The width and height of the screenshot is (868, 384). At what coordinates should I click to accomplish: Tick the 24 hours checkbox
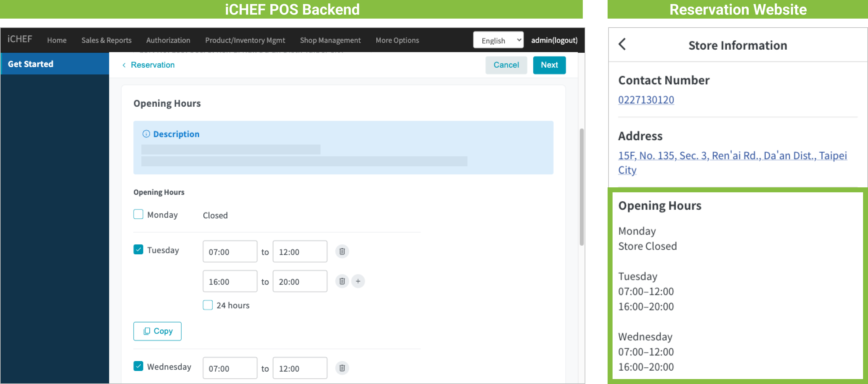coord(208,305)
